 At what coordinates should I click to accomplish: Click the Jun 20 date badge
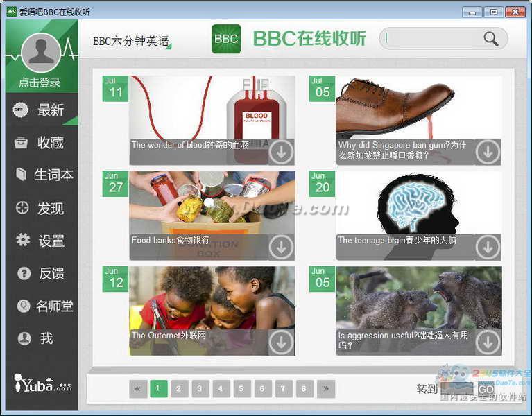(x=322, y=184)
